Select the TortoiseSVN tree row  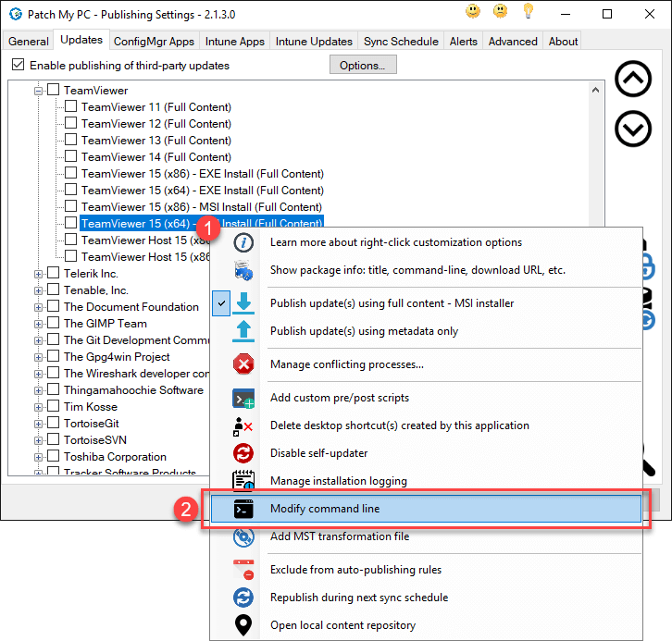tap(95, 440)
